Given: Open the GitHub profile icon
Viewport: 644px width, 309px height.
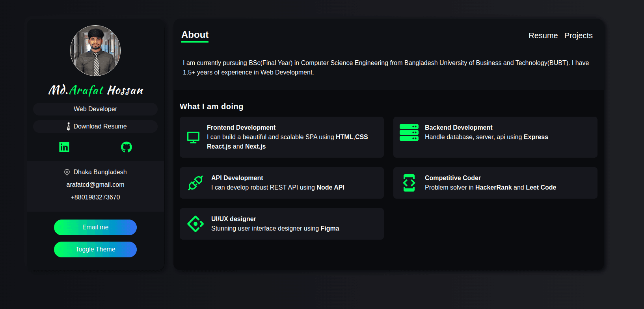Looking at the screenshot, I should [127, 147].
